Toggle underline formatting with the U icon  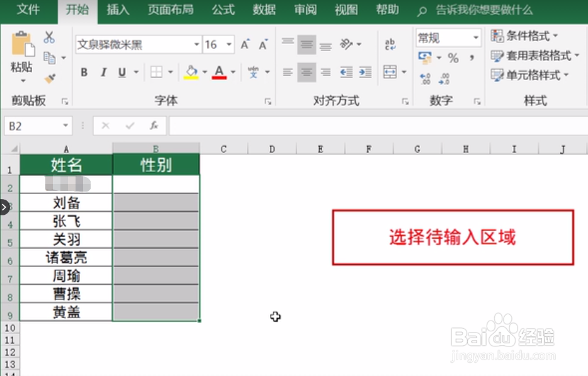120,72
